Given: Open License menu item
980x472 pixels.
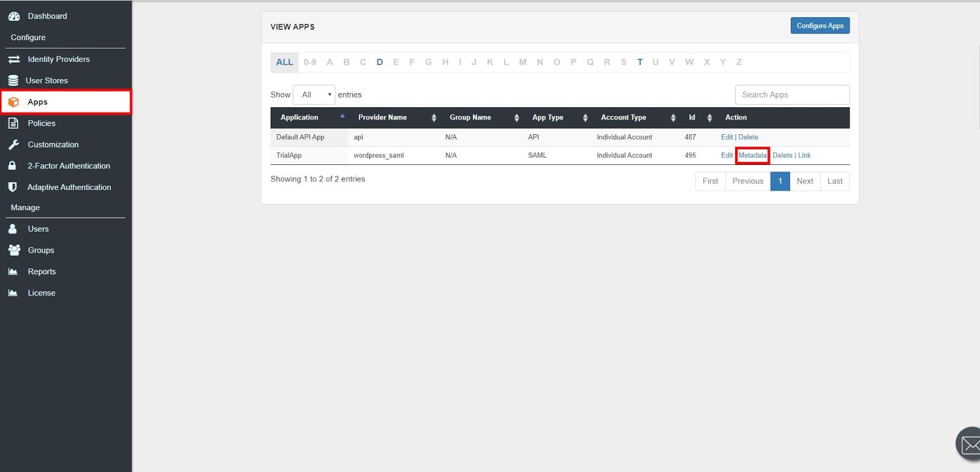Looking at the screenshot, I should click(42, 293).
